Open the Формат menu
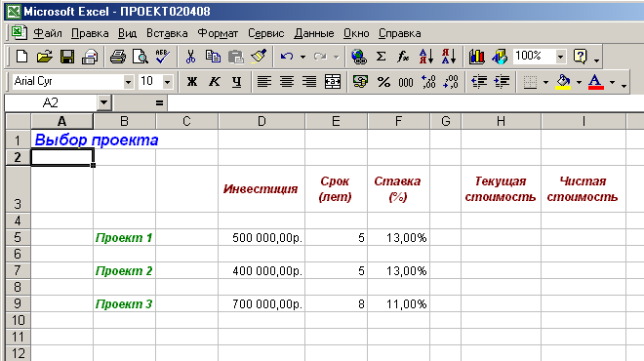This screenshot has height=361, width=644. [x=219, y=33]
